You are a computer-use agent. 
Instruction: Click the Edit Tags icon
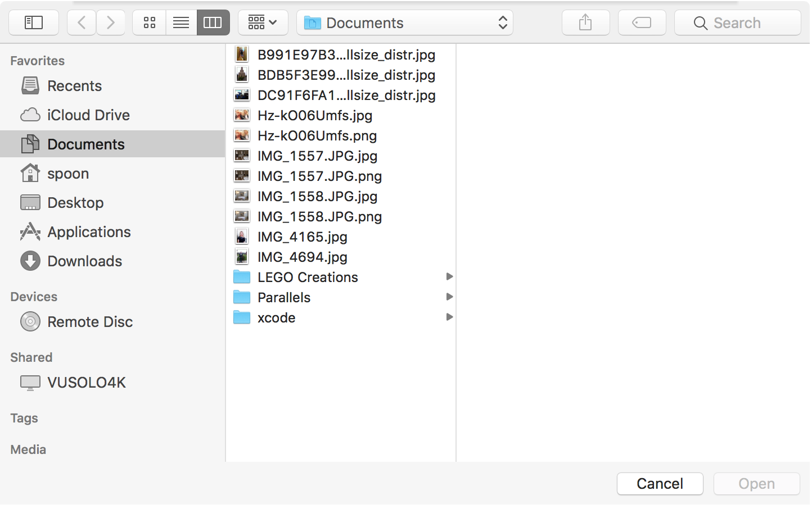[642, 22]
